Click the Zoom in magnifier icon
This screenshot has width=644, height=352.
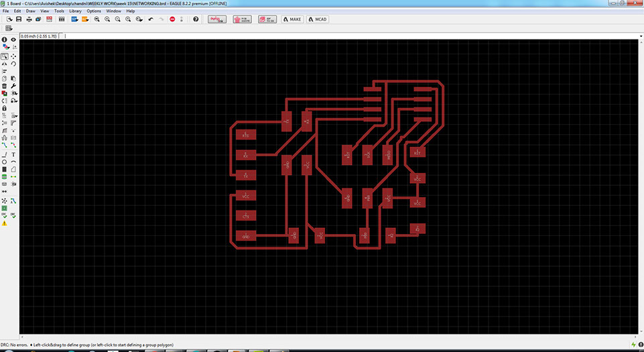pos(107,19)
